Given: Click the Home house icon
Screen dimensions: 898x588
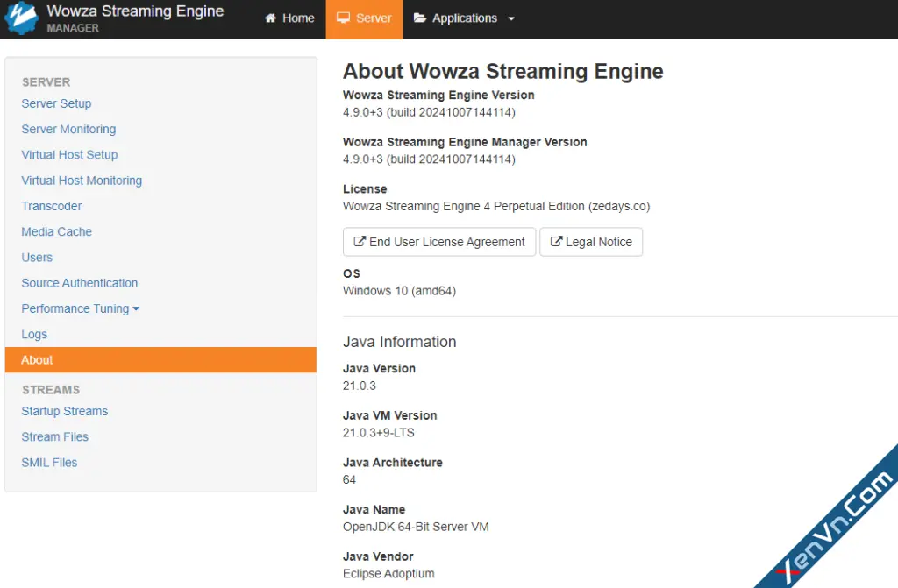Looking at the screenshot, I should point(270,18).
